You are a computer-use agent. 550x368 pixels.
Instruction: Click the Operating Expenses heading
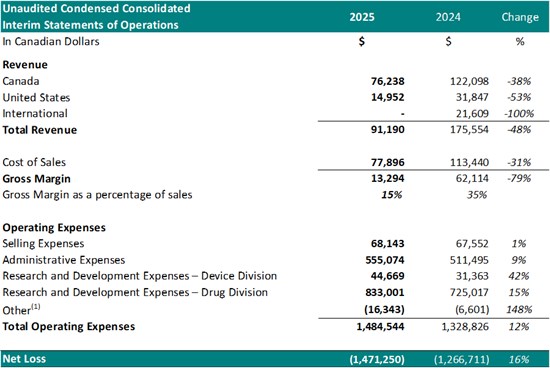[54, 228]
